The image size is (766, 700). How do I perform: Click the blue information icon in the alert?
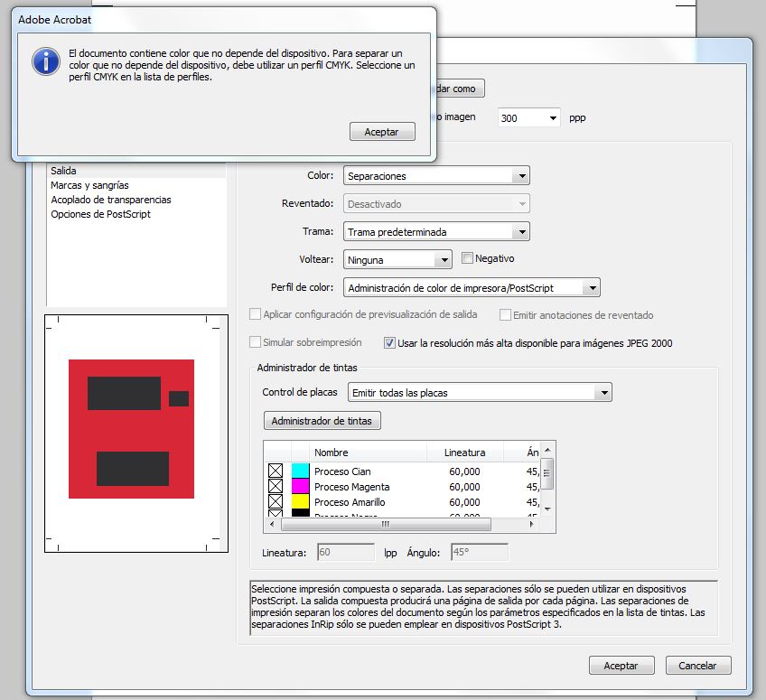(x=45, y=61)
